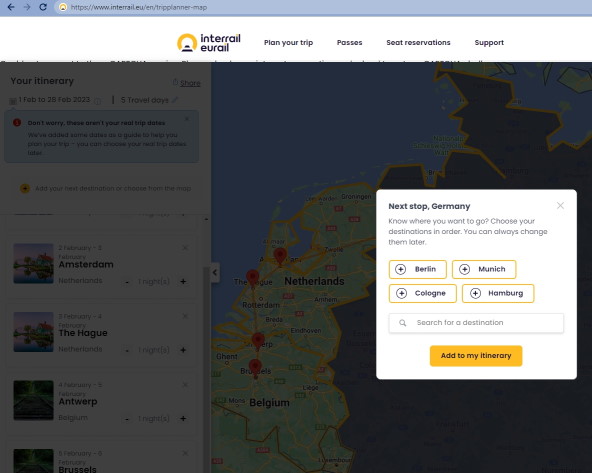
Task: Remove The Hague from the itinerary
Action: (x=185, y=316)
